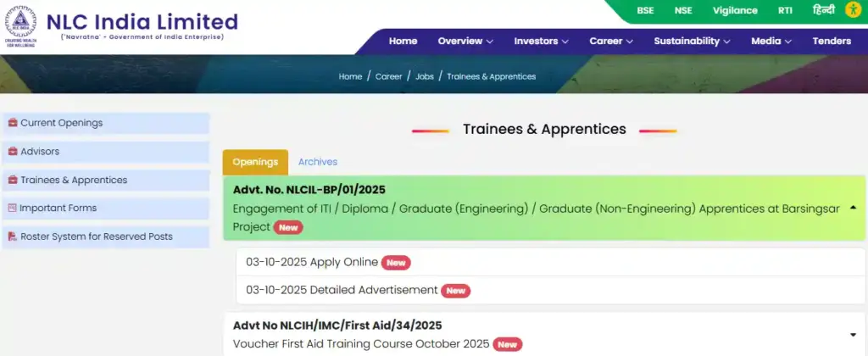
Task: Go to Career in the breadcrumb
Action: pyautogui.click(x=389, y=76)
